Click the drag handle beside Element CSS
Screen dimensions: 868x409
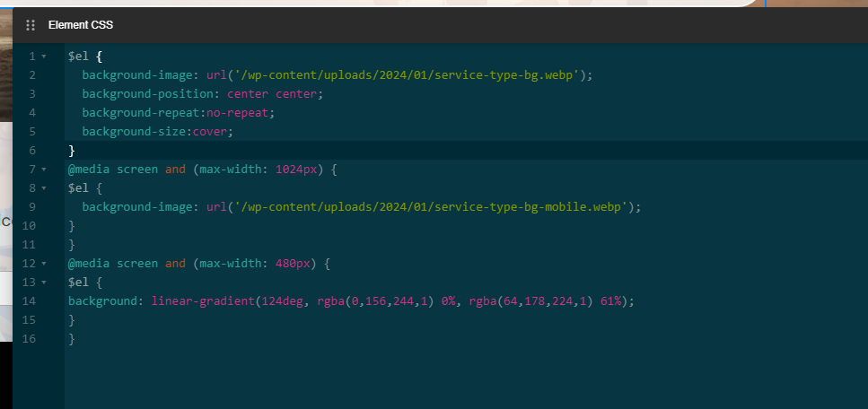click(x=31, y=25)
